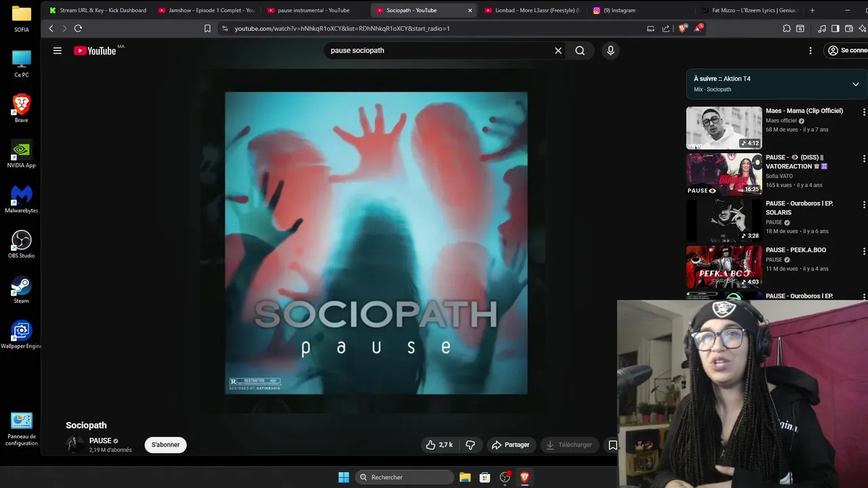Bookmark this page in Brave
Screen dimensions: 868x488
coord(208,28)
